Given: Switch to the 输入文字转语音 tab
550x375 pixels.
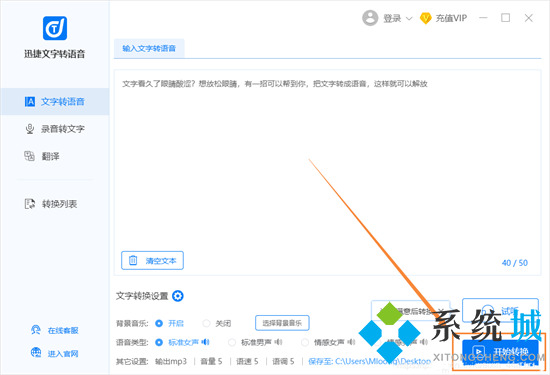Looking at the screenshot, I should tap(149, 48).
